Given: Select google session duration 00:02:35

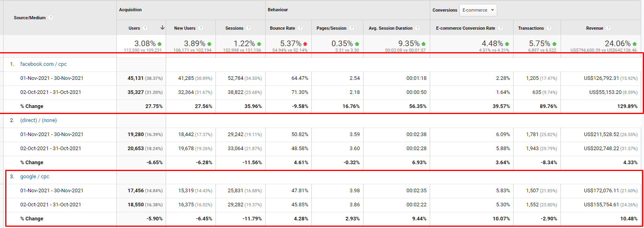Looking at the screenshot, I should point(416,191).
